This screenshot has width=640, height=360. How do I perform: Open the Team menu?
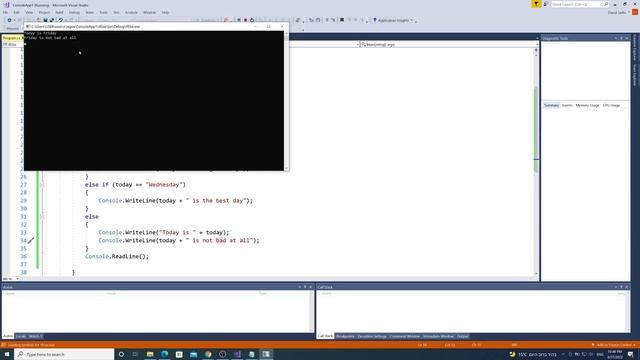(x=89, y=13)
